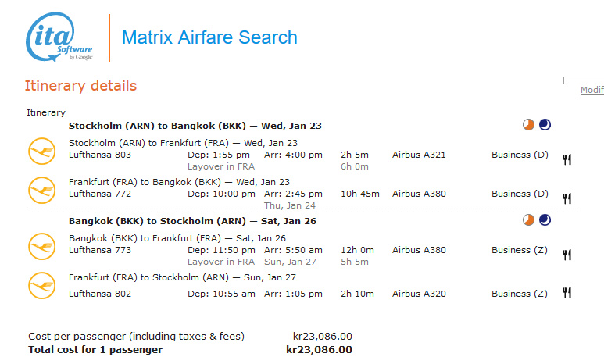Screen dimensions: 604x364
Task: Click Lufthansa logo for flight 773
Action: pyautogui.click(x=41, y=245)
